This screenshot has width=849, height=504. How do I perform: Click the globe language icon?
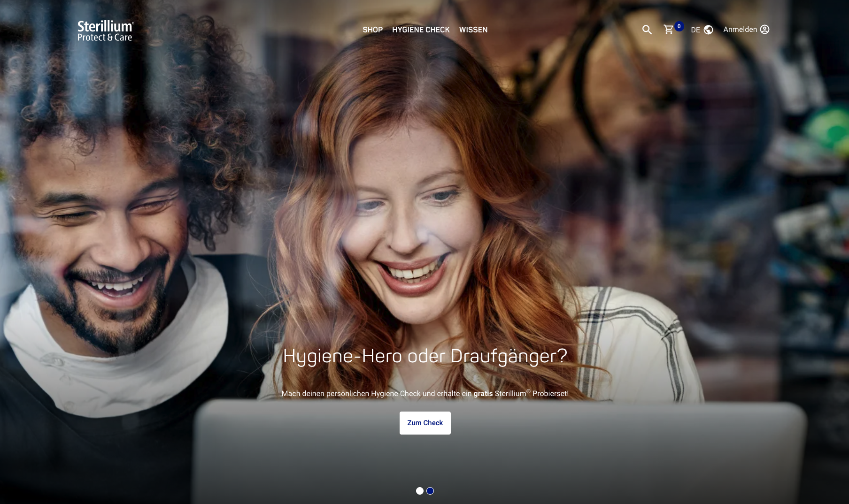click(709, 30)
